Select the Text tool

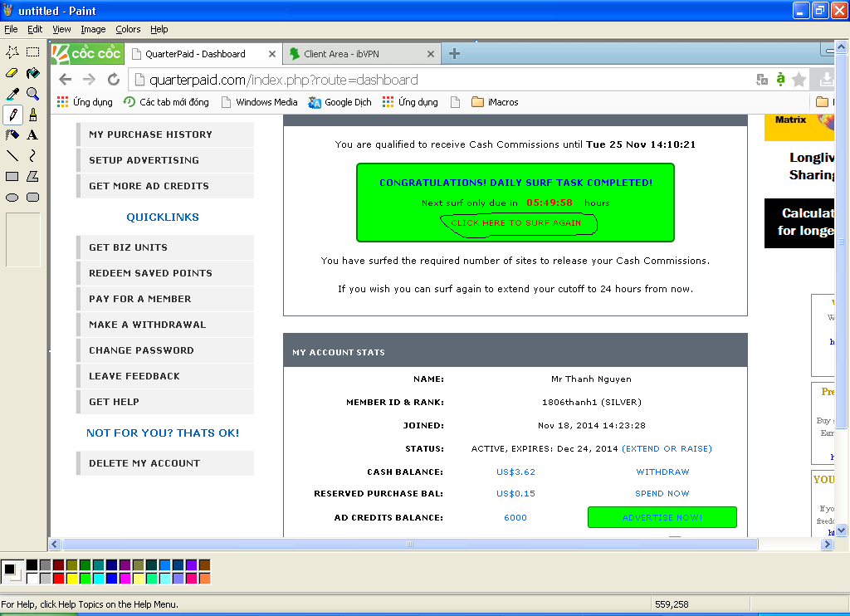33,135
